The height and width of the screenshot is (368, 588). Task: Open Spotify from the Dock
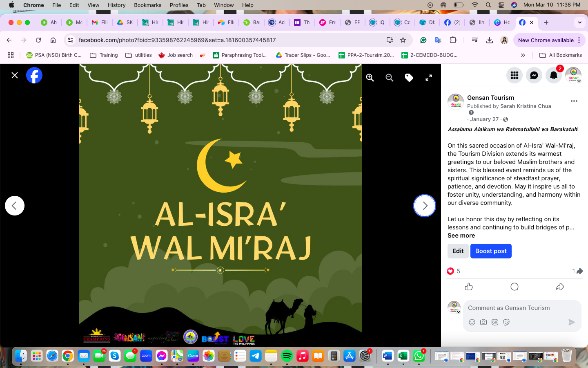tap(287, 356)
